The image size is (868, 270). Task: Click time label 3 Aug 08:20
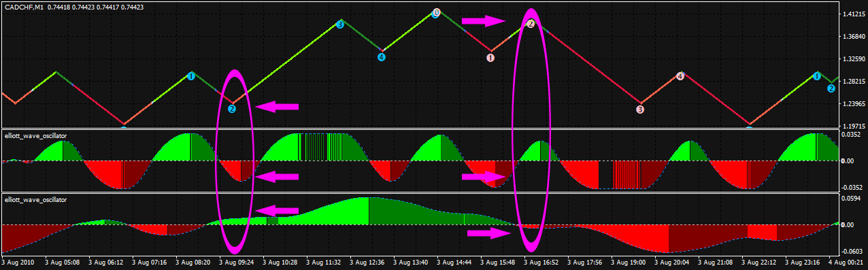[x=193, y=262]
